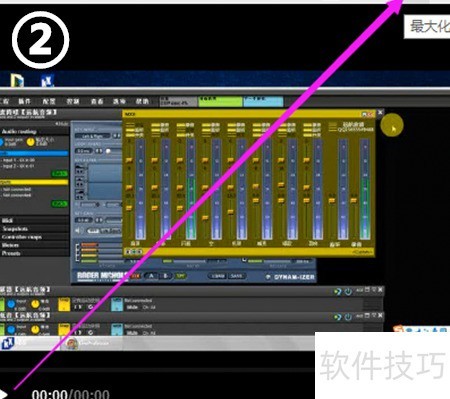Toggle the B compare button in Dynam-izer
The image size is (450, 399).
coord(165,276)
